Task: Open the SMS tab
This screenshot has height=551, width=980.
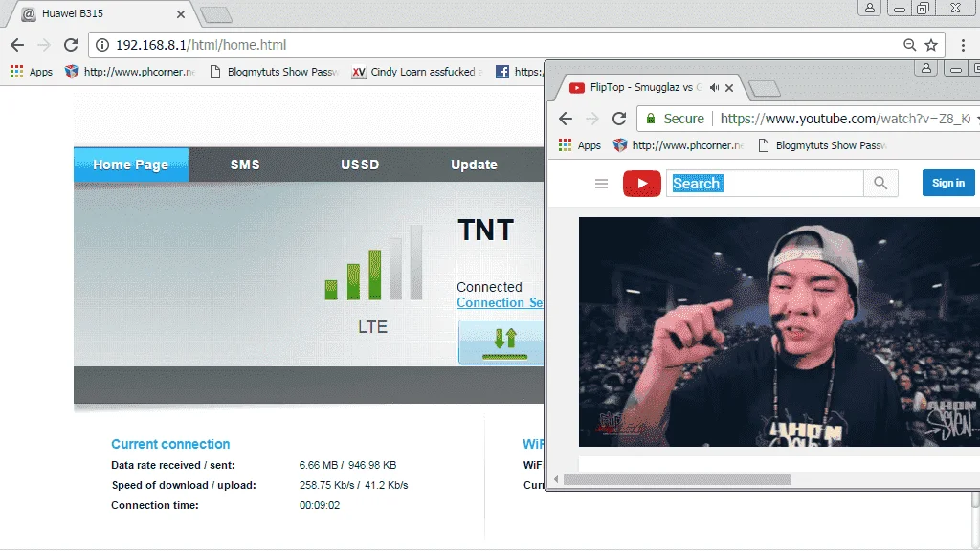Action: point(245,165)
